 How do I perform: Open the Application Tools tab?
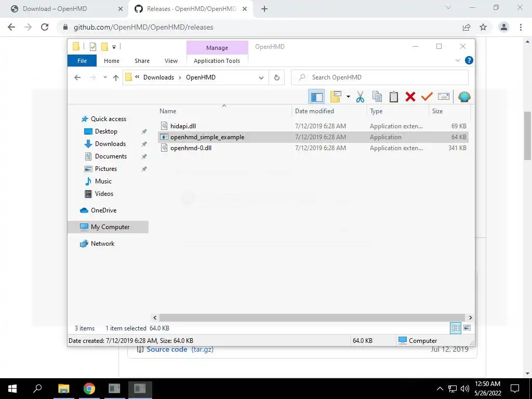point(217,61)
